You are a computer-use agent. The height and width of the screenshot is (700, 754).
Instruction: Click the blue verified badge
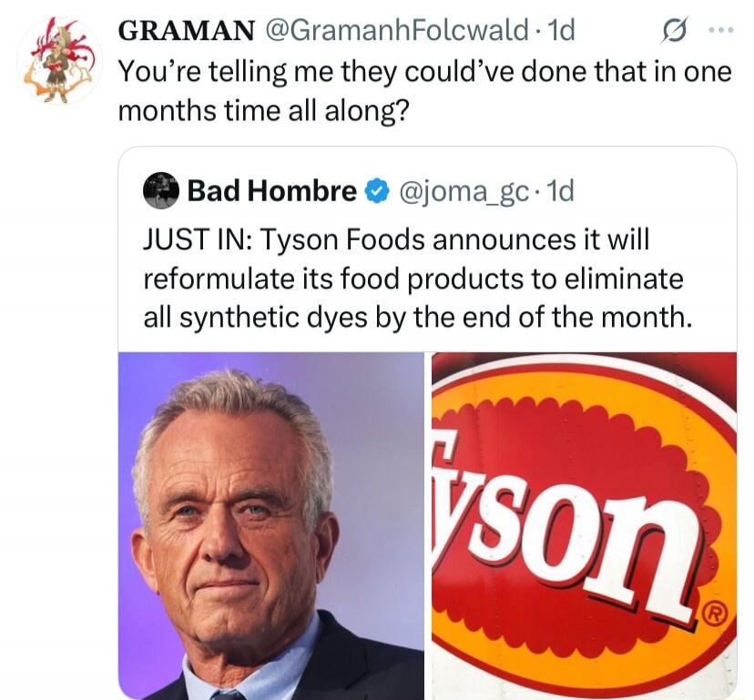(377, 191)
